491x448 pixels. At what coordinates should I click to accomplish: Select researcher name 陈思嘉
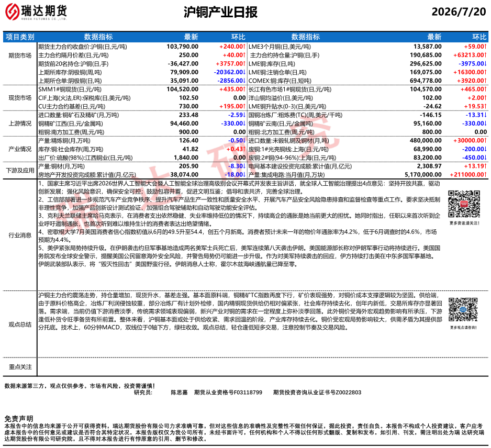click(x=179, y=393)
